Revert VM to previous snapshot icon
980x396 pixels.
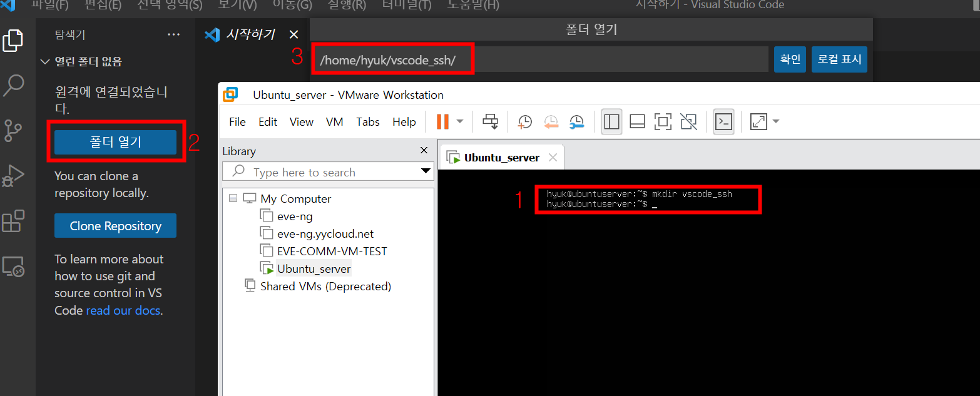(551, 121)
